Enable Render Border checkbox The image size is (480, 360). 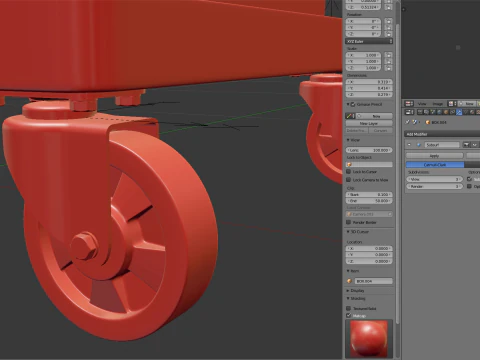coord(349,222)
